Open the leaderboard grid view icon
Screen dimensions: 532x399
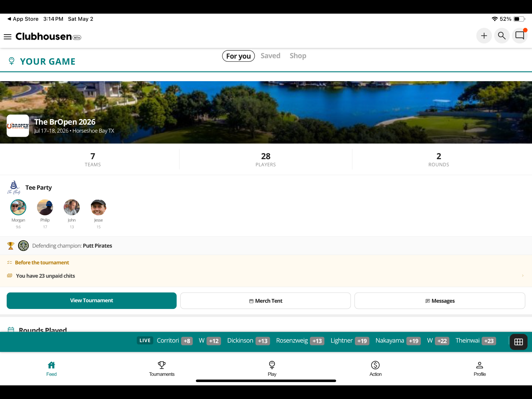point(518,342)
